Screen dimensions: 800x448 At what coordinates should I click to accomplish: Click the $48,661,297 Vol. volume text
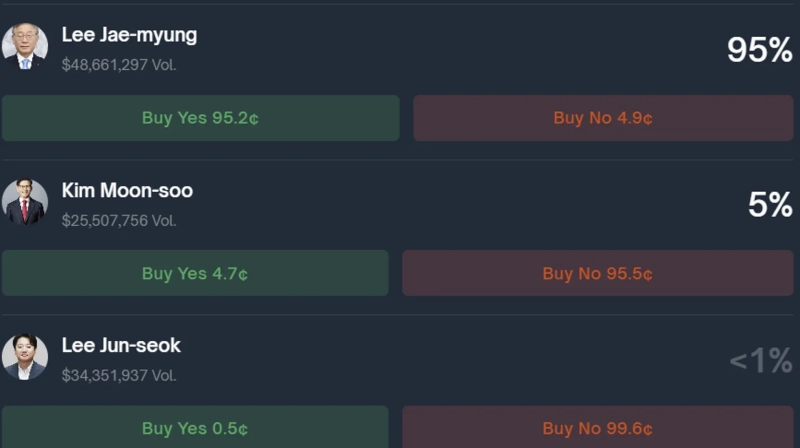[119, 65]
